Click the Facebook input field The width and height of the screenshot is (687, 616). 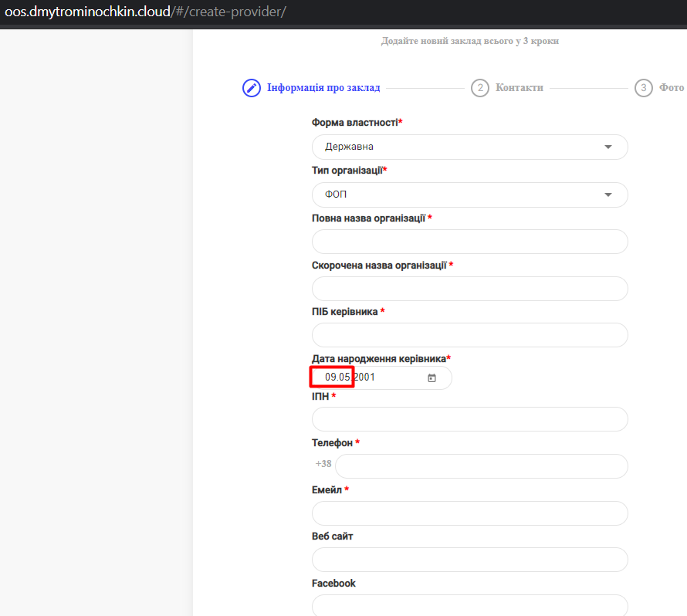(469, 605)
